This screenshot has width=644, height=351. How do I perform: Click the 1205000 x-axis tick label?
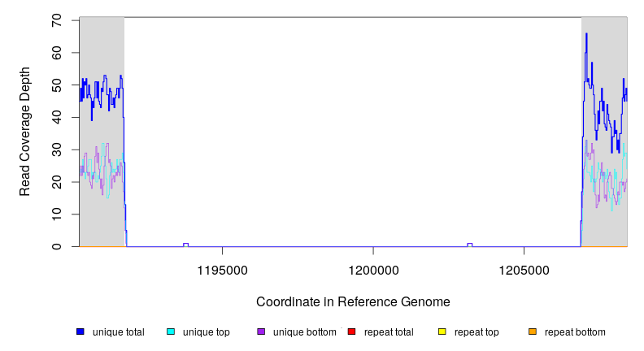[x=524, y=269]
